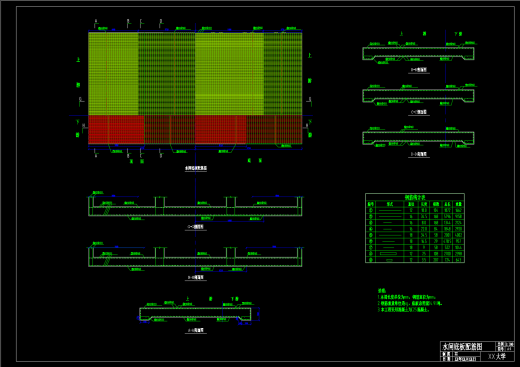The width and height of the screenshot is (520, 367).
Task: Click the third numbered line of the notes
Action: 404,309
